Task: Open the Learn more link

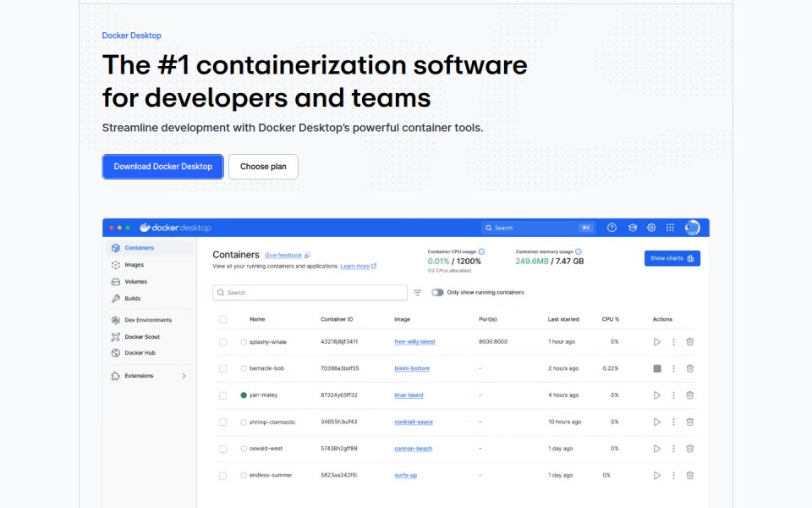Action: point(354,267)
